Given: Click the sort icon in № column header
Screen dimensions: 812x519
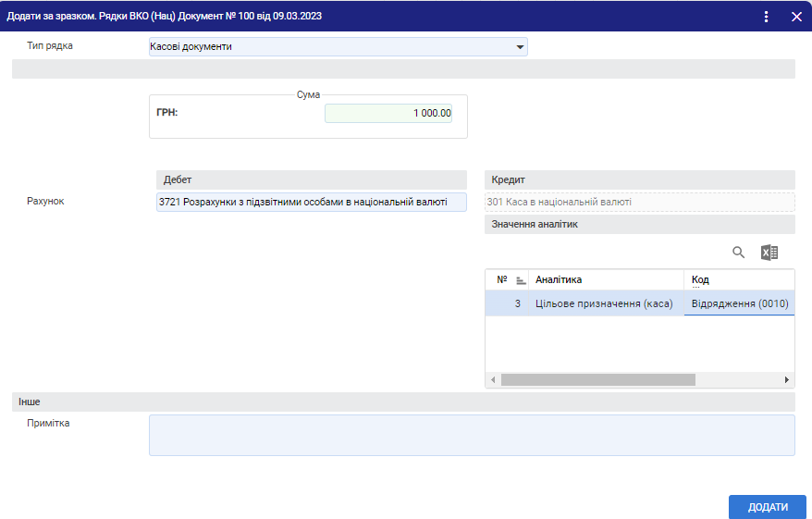Looking at the screenshot, I should coord(521,280).
